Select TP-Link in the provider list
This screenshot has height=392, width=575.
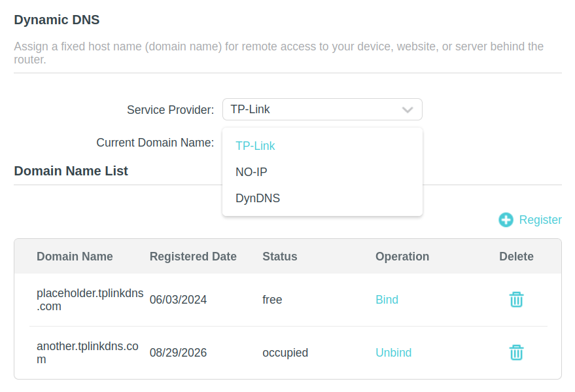pyautogui.click(x=255, y=146)
